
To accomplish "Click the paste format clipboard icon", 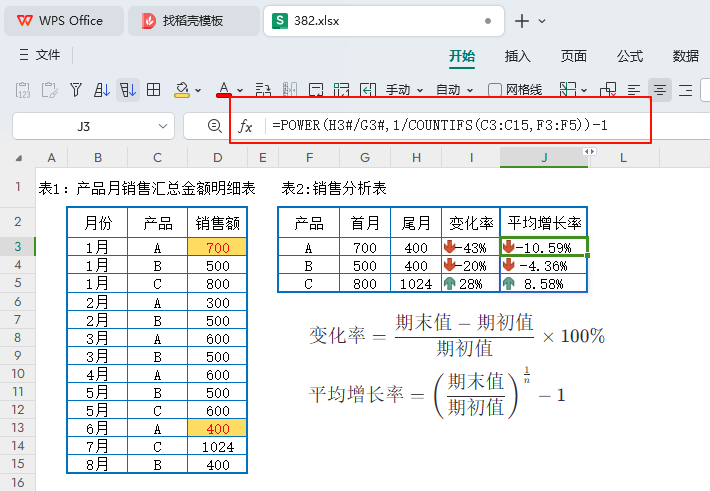I will [x=49, y=90].
